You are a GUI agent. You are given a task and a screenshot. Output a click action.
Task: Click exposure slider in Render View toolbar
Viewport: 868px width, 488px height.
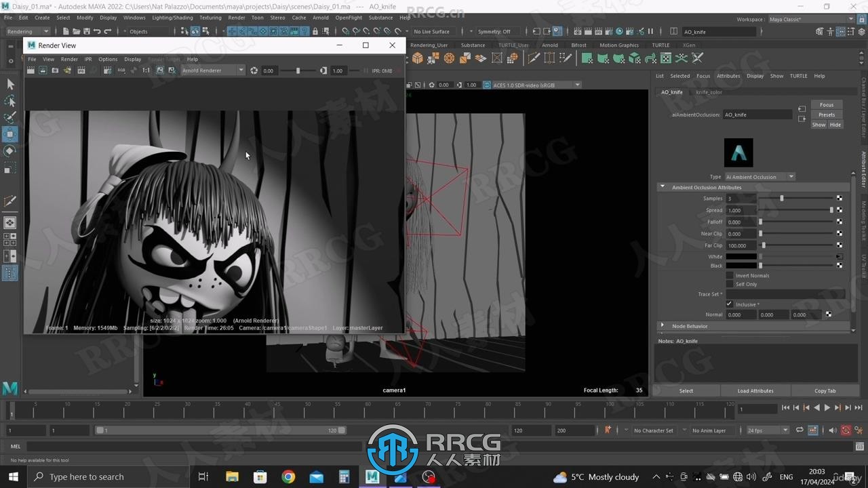click(x=298, y=70)
